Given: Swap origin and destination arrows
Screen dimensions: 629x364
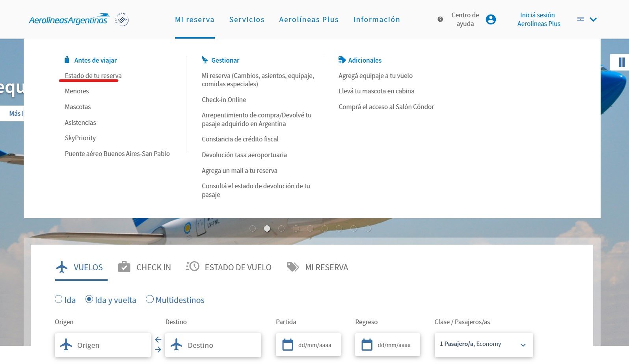Looking at the screenshot, I should point(158,345).
